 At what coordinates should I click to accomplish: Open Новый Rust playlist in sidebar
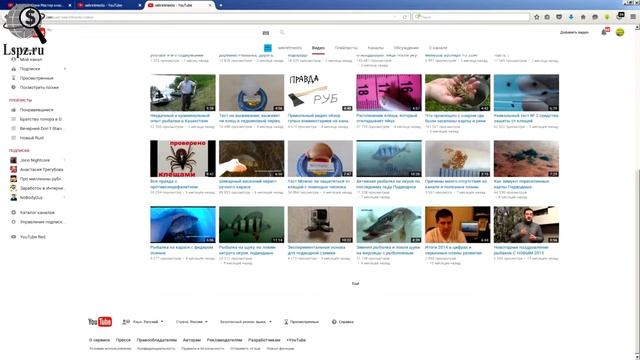click(32, 138)
